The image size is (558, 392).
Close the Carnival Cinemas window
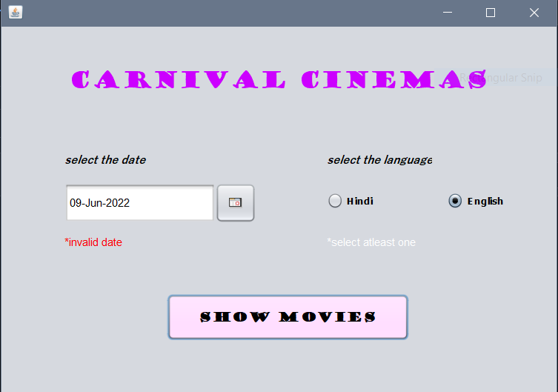click(x=534, y=13)
